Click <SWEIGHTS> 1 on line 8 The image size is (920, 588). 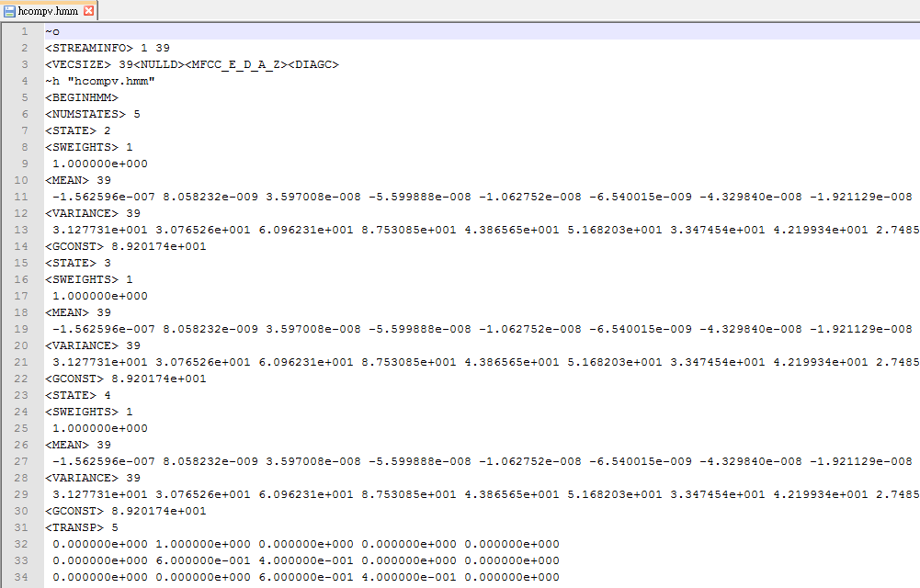pyautogui.click(x=89, y=147)
